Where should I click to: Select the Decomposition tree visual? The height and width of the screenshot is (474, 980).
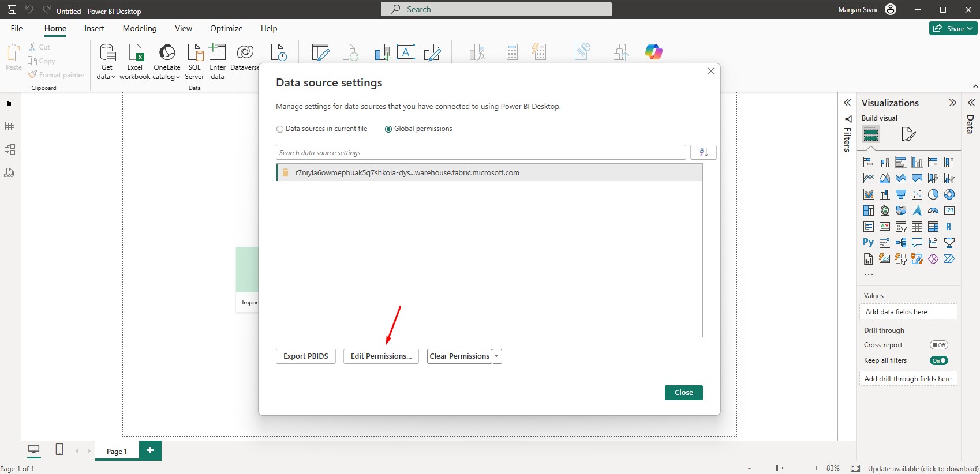(901, 243)
